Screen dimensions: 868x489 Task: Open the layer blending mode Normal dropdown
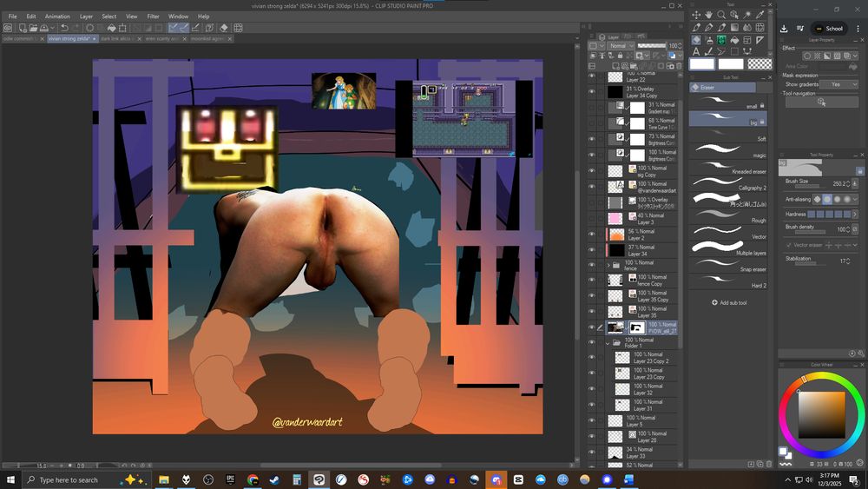(x=621, y=46)
